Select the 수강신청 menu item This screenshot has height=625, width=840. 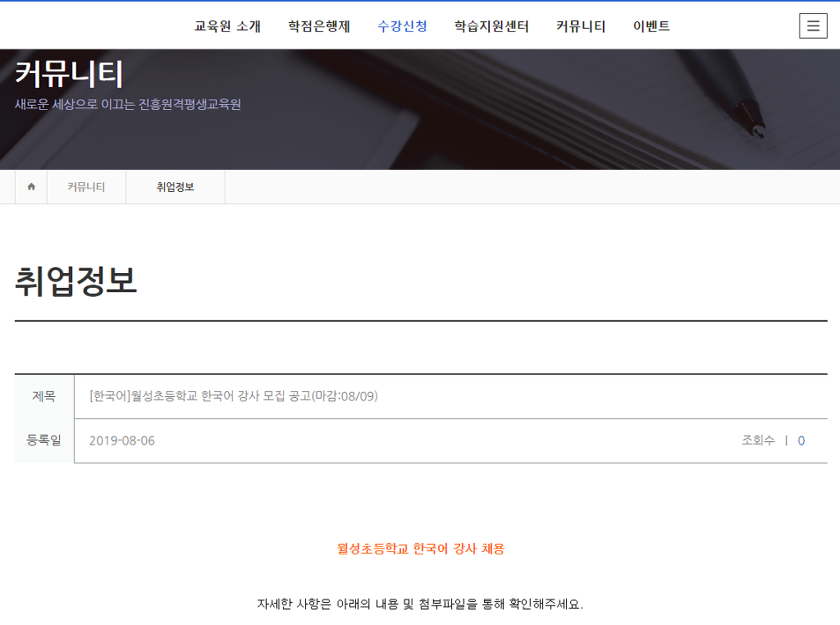402,26
